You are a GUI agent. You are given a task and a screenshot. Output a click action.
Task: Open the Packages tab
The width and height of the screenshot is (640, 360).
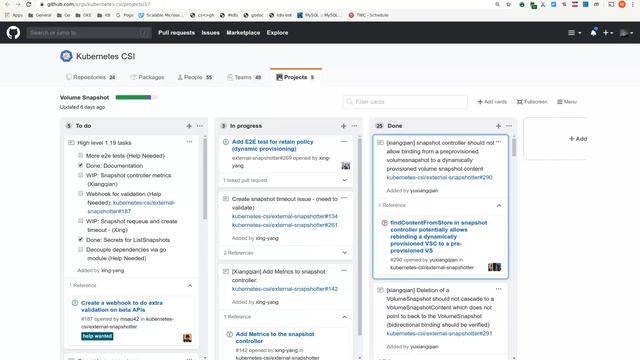pyautogui.click(x=147, y=77)
